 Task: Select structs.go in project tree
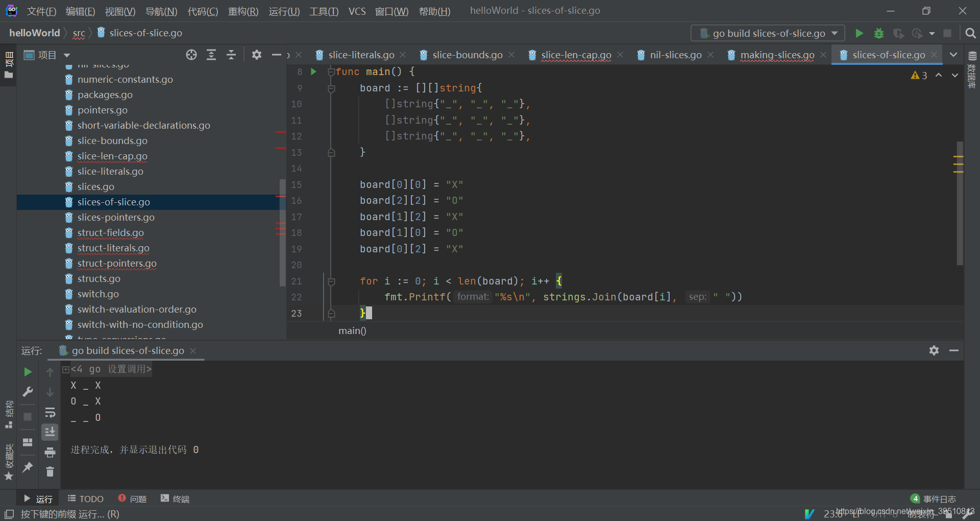coord(99,278)
